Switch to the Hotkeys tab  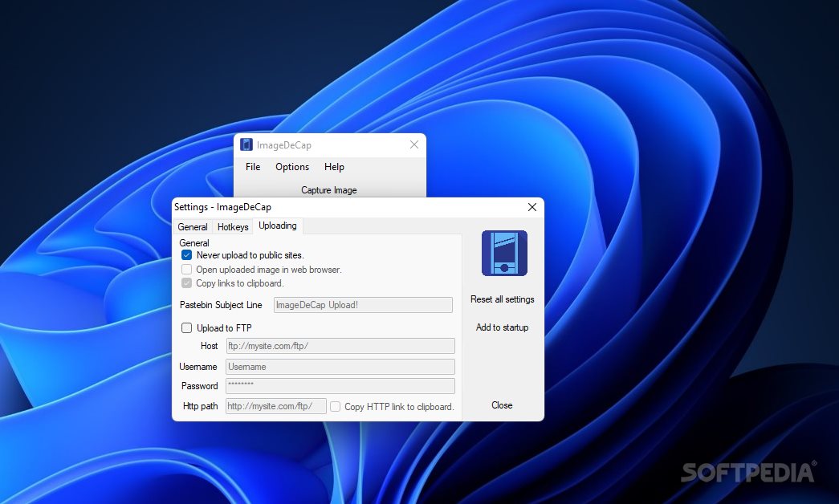(233, 227)
